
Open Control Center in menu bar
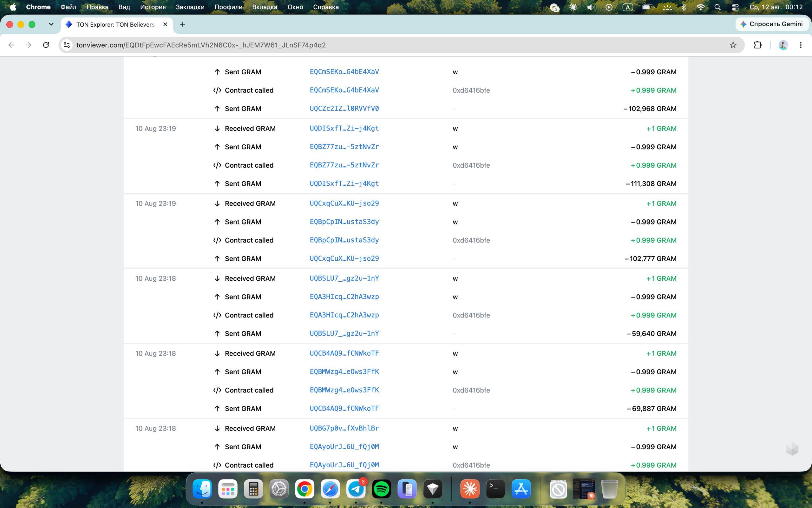coord(735,7)
